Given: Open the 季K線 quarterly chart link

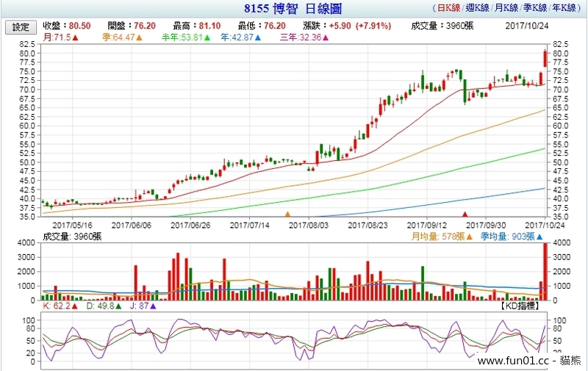Looking at the screenshot, I should (x=534, y=10).
